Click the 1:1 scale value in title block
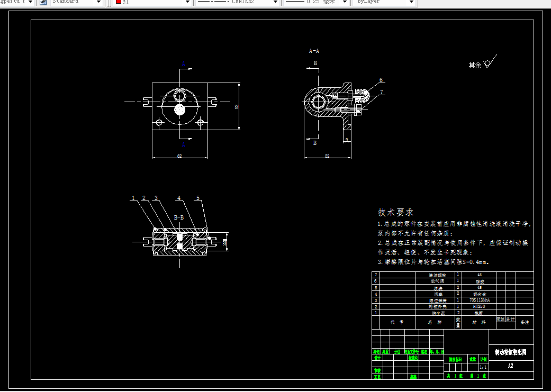The width and height of the screenshot is (551, 392). click(483, 368)
